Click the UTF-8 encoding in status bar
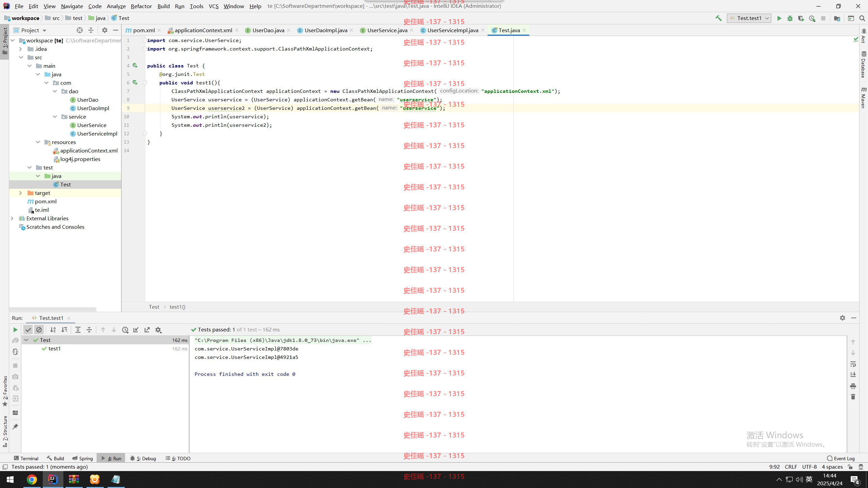The image size is (868, 488). 809,467
